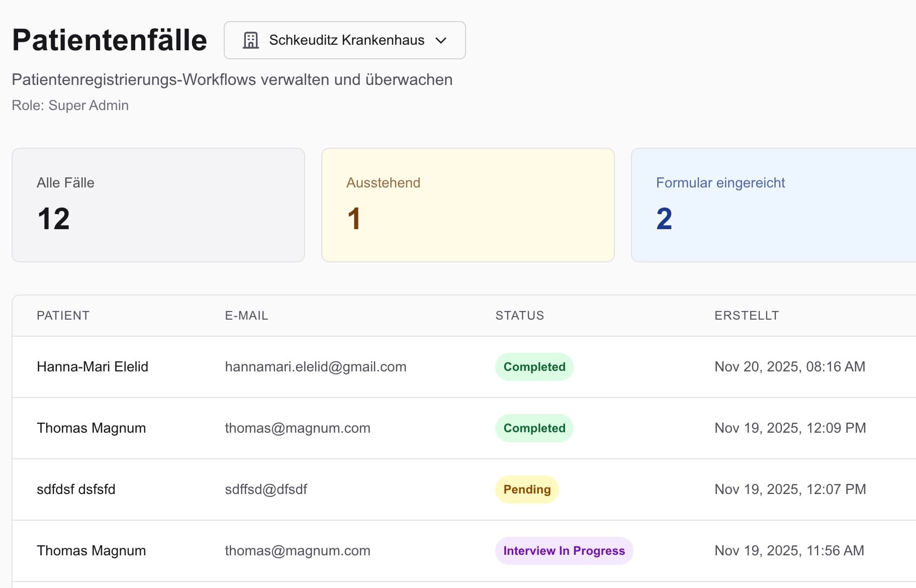This screenshot has height=588, width=916.
Task: Select the Nov 19, 12:09 PM date cell
Action: coord(790,428)
